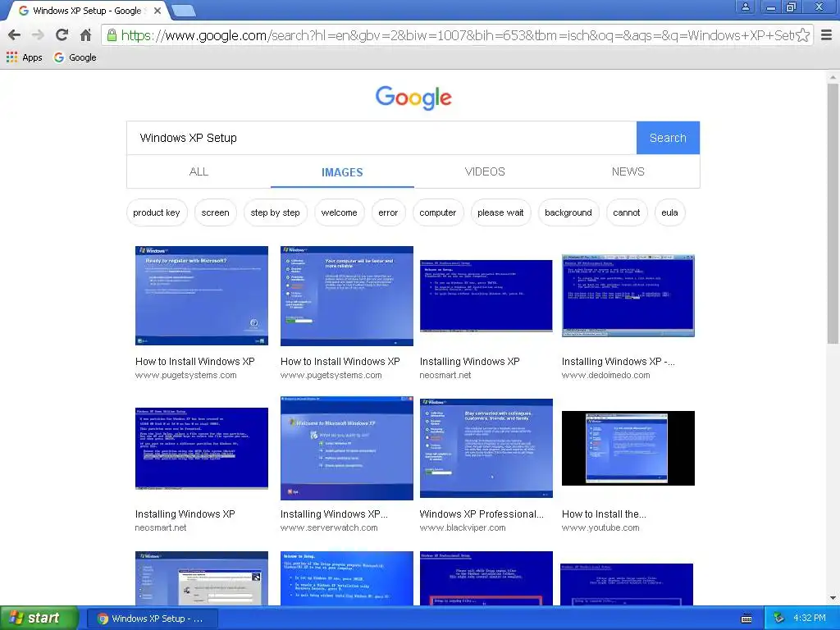
Task: Click the secure padlock icon in address bar
Action: pyautogui.click(x=112, y=35)
